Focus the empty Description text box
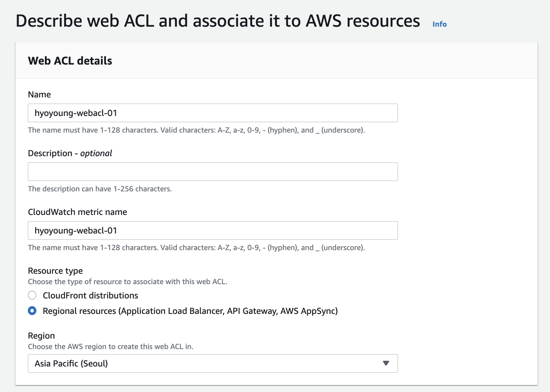Screen dimensions: 550x392 (x=213, y=172)
